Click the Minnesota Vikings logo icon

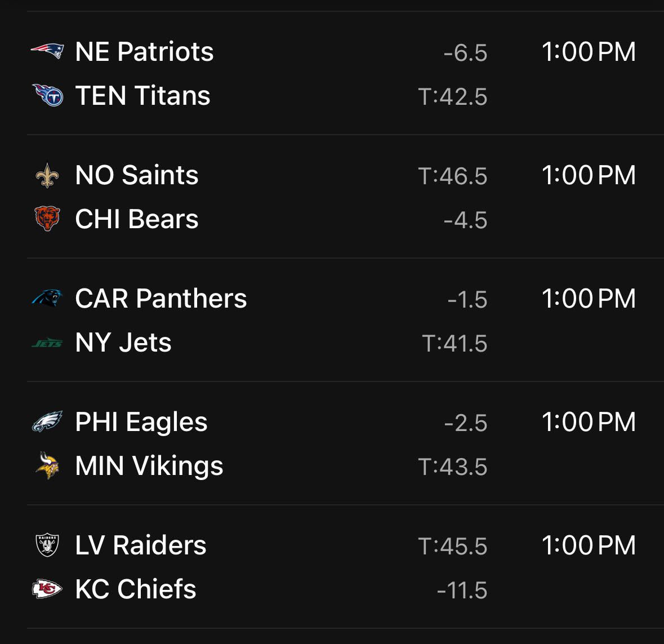click(47, 466)
